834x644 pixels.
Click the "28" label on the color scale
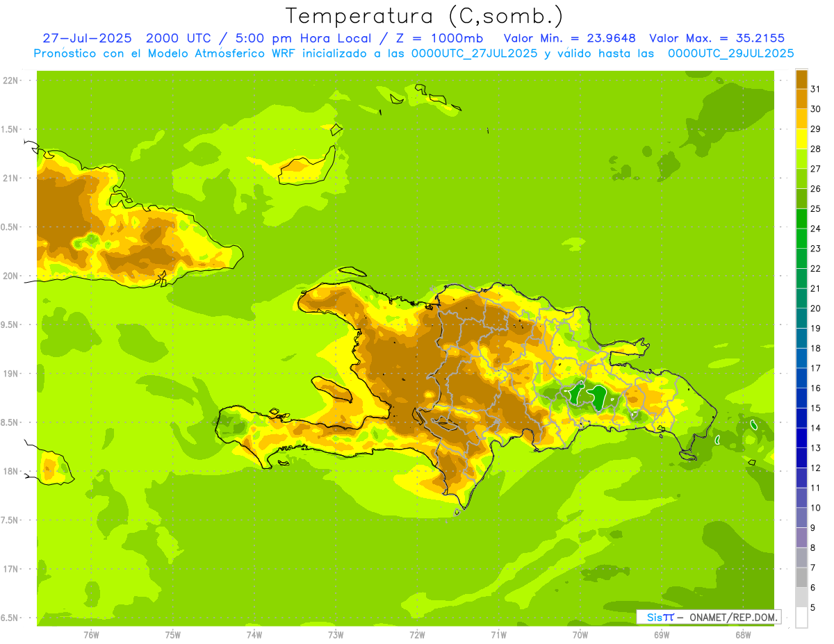pyautogui.click(x=816, y=149)
